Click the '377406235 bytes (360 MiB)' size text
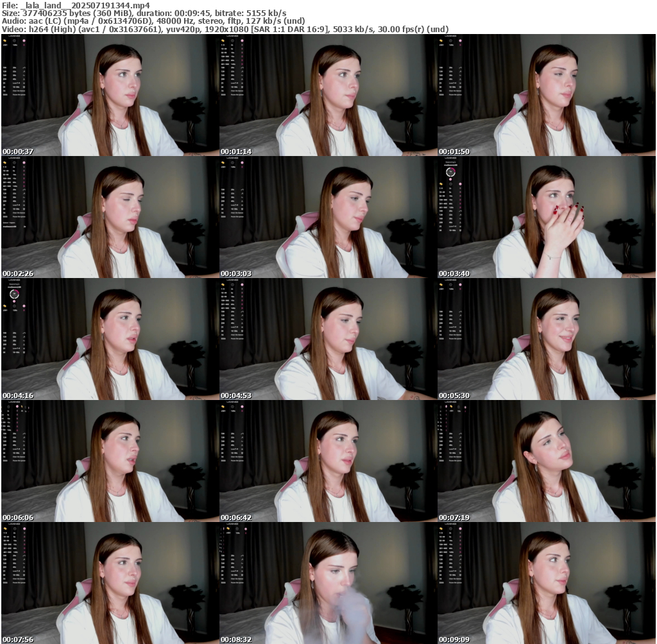The width and height of the screenshot is (657, 644). (78, 13)
